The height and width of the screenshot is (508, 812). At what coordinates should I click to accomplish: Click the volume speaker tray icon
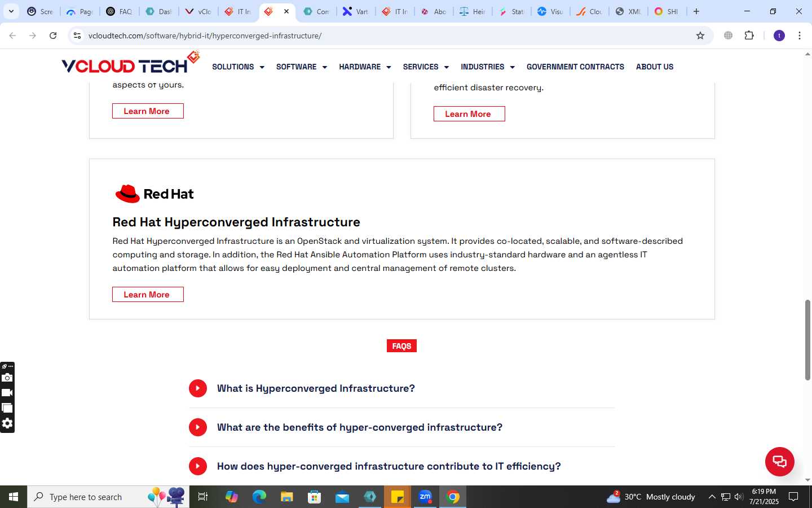739,497
